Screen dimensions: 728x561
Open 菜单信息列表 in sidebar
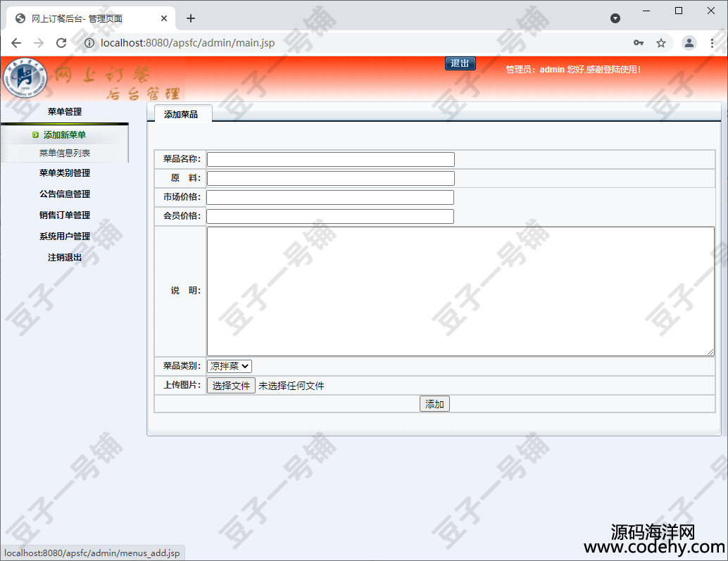[65, 153]
